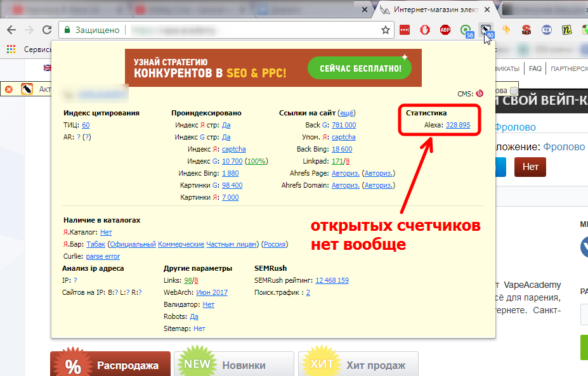Reload the page

tap(46, 30)
